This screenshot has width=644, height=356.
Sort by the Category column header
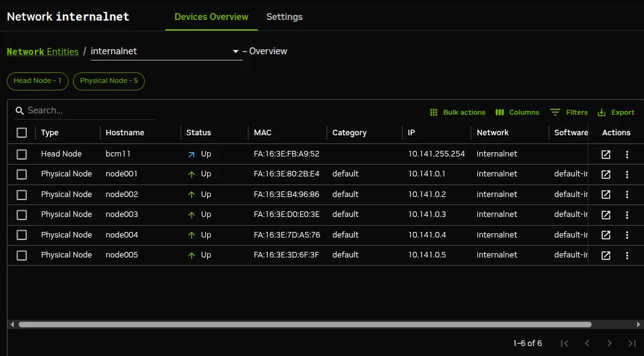pos(349,132)
